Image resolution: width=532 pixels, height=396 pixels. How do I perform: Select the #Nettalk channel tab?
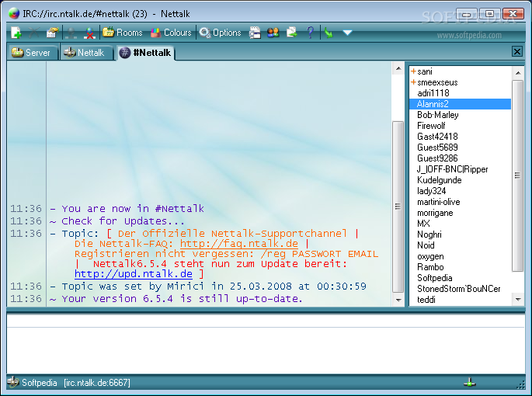point(145,53)
